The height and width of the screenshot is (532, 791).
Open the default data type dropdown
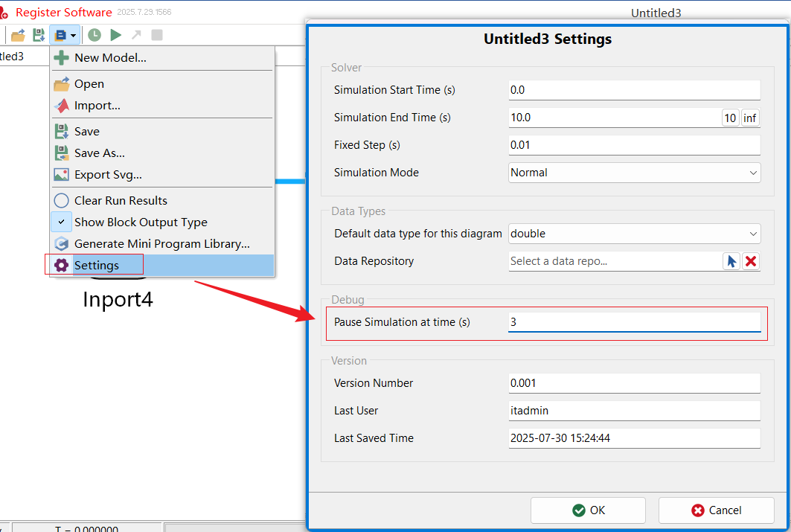[x=634, y=234]
